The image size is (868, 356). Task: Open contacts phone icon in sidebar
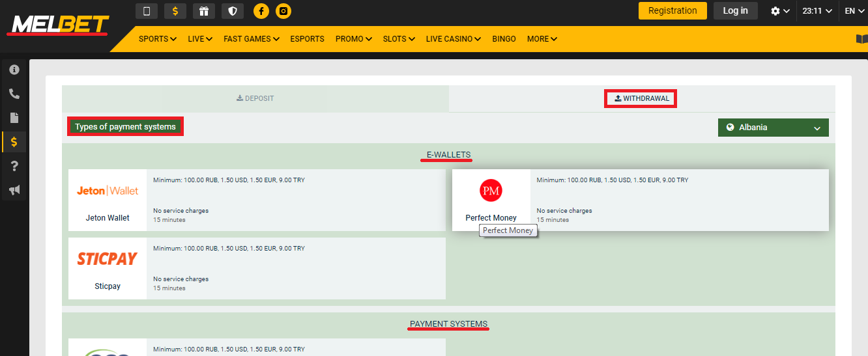(x=14, y=94)
